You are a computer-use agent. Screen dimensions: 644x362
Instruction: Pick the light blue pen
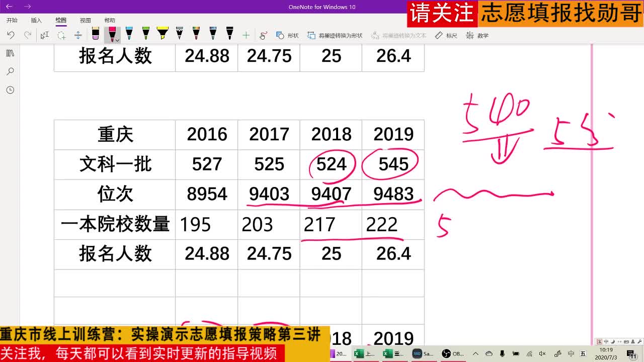point(129,34)
